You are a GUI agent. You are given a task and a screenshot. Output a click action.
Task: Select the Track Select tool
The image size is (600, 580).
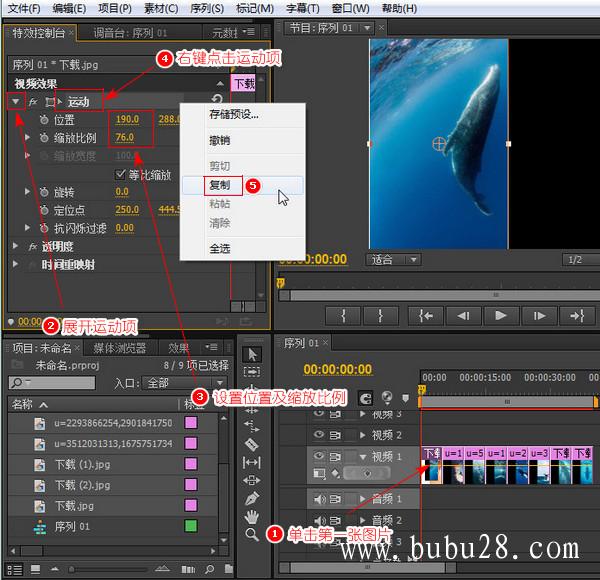[x=252, y=372]
